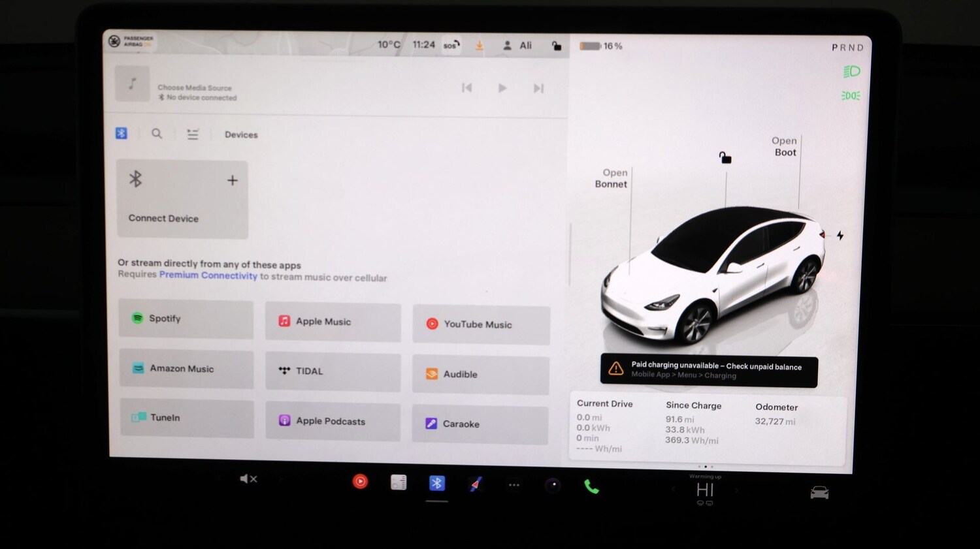
Task: Open the playback queue list icon
Action: pos(193,134)
